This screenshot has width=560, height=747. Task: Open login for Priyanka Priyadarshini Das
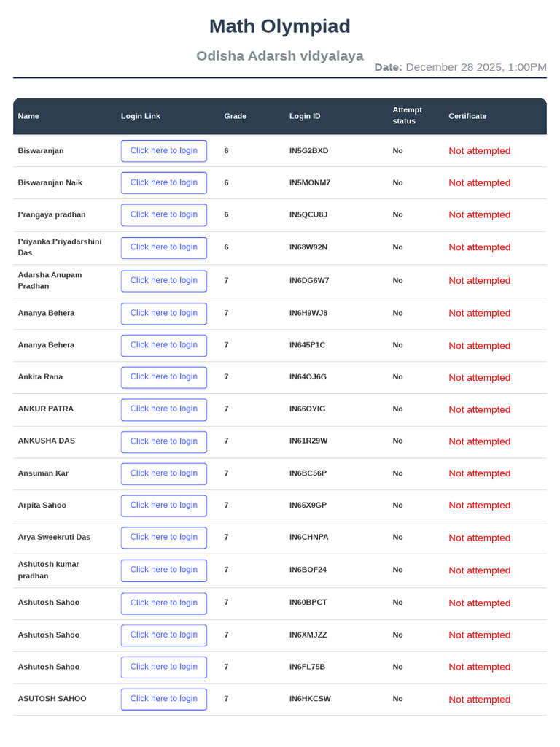164,248
